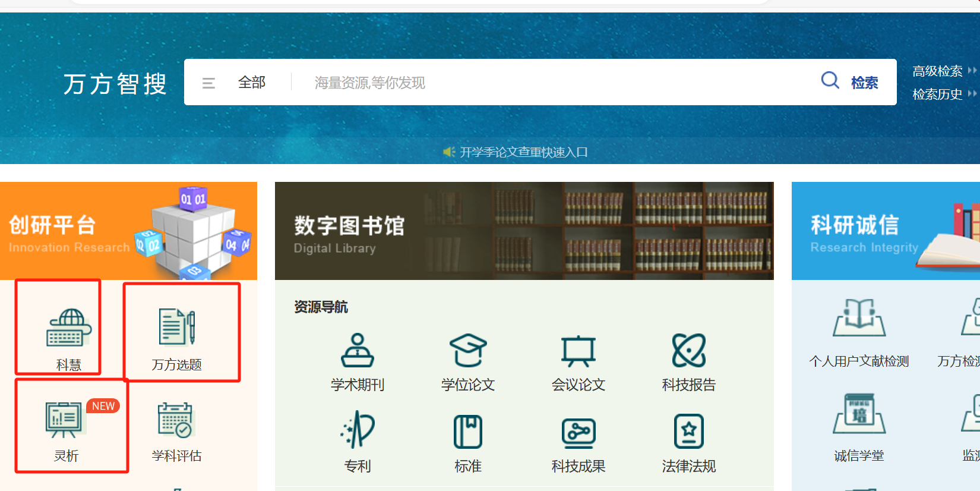This screenshot has height=491, width=980.
Task: Open the 学位论文 graduation cap icon
Action: coord(468,351)
